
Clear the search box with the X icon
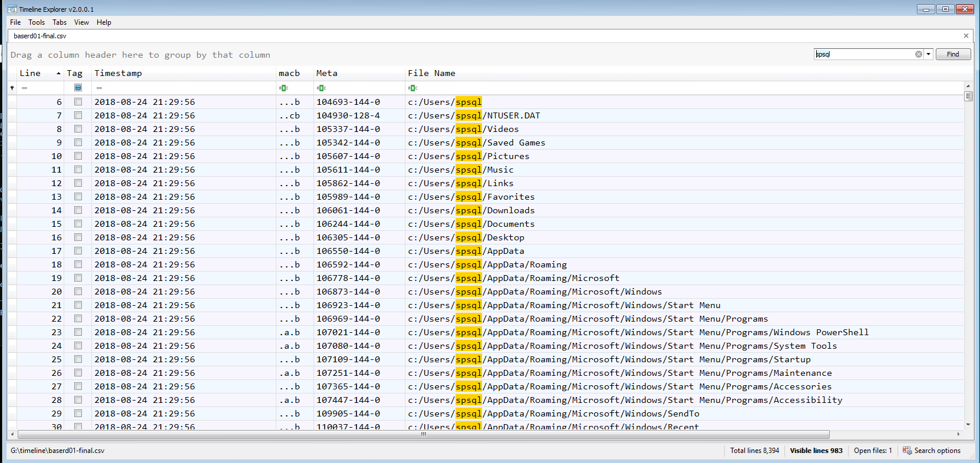918,54
